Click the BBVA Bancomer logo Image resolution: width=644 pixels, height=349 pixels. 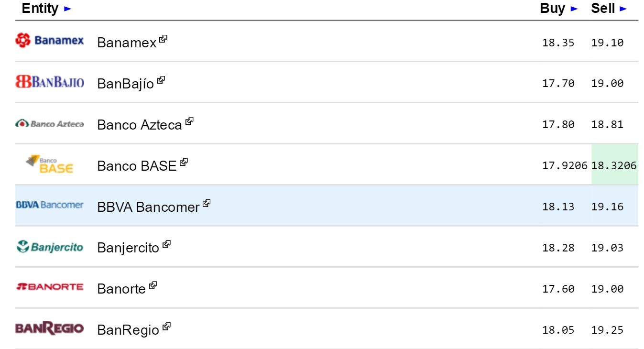click(50, 206)
